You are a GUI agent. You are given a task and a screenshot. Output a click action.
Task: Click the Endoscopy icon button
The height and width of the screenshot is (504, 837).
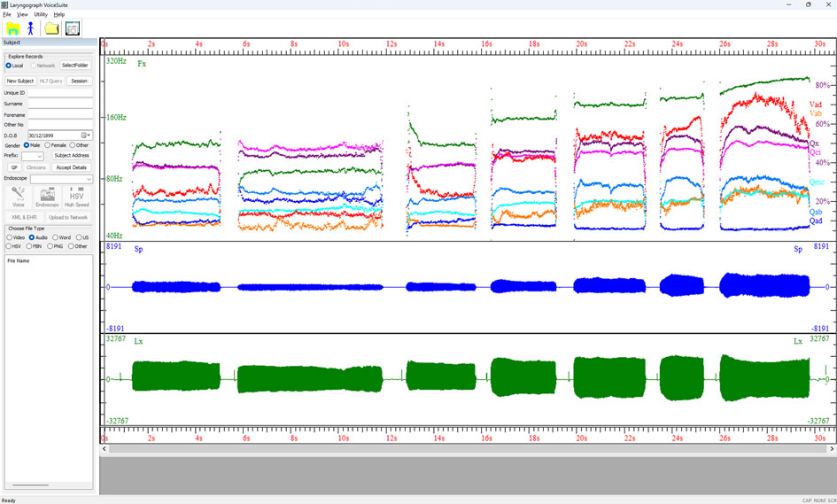click(47, 197)
